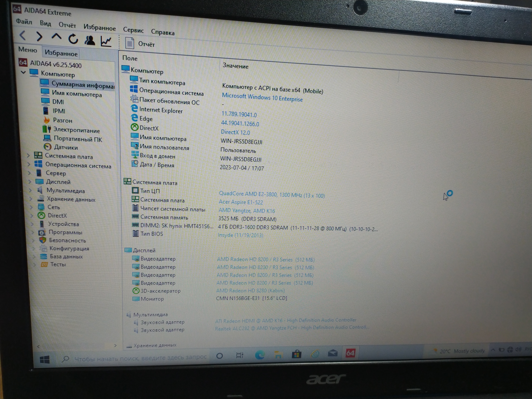532x399 pixels.
Task: Open the AMD Radeon HD 8280 (Kabini) link
Action: [250, 291]
